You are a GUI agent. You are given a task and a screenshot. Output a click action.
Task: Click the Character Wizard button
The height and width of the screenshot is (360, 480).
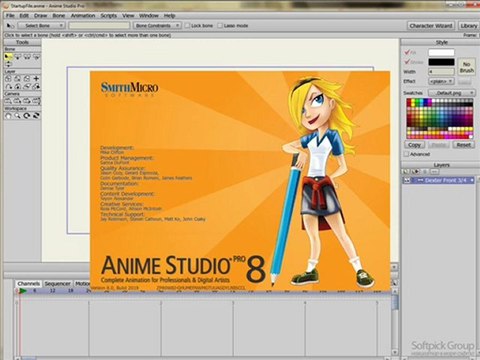pyautogui.click(x=431, y=26)
